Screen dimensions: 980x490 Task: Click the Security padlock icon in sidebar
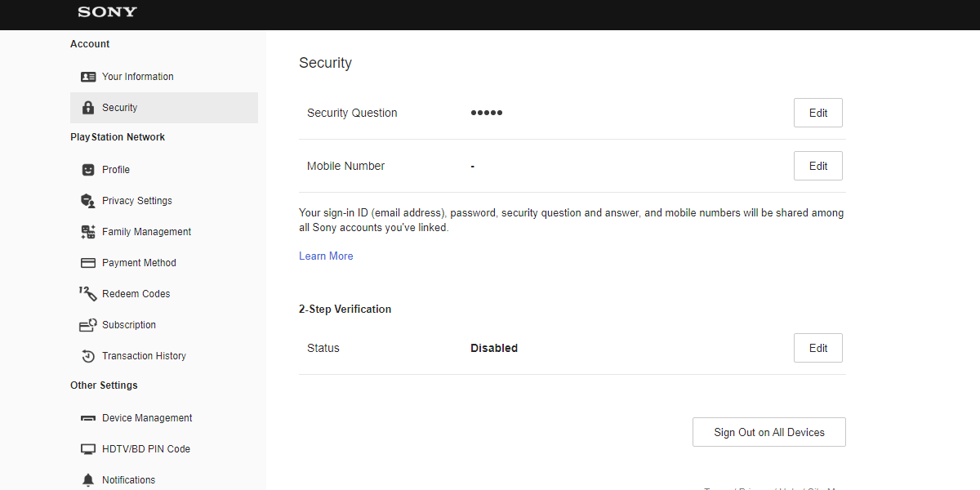coord(88,108)
